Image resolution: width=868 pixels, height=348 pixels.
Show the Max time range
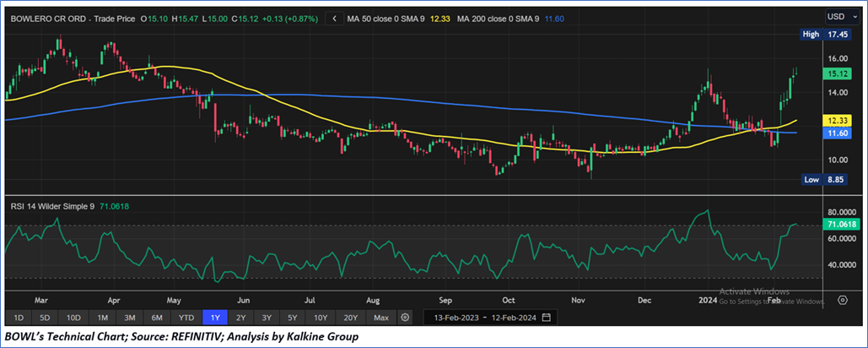click(380, 318)
